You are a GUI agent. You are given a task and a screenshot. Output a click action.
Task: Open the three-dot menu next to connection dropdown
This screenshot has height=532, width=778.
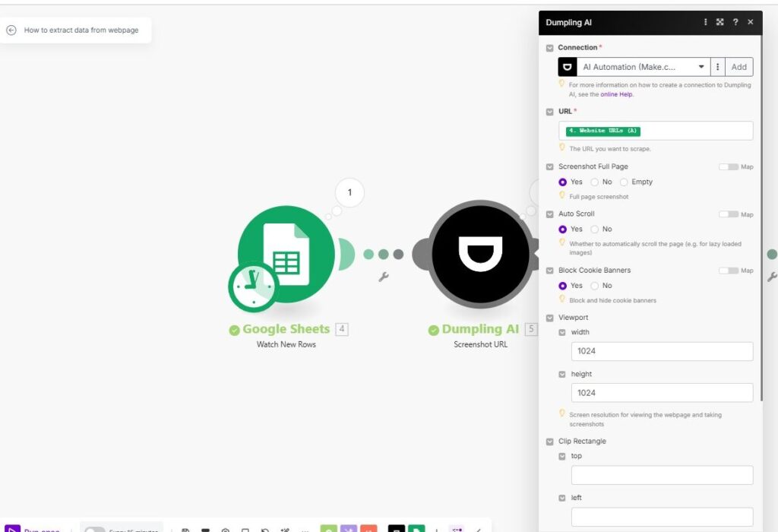coord(718,67)
